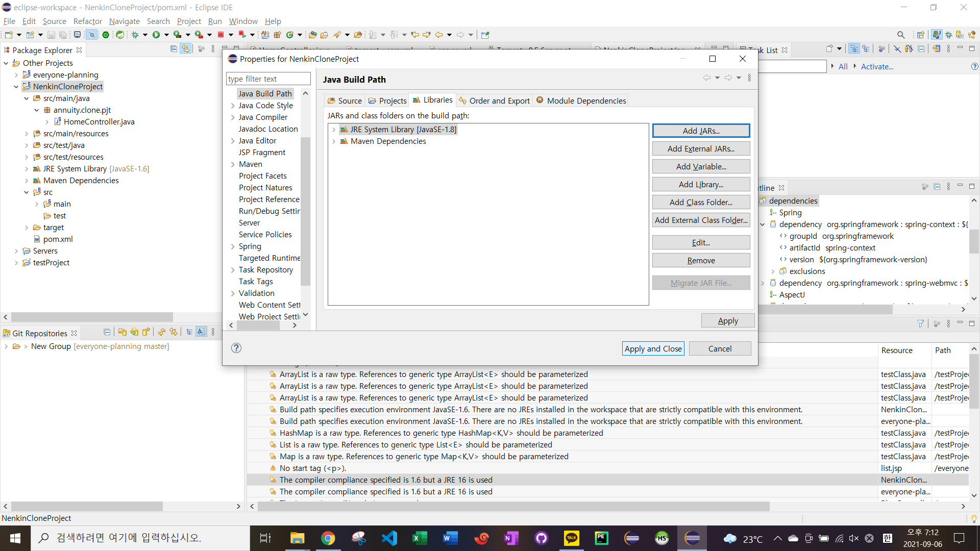The width and height of the screenshot is (980, 551).
Task: Click the Spring Boot dashboard leaf icon
Action: coord(120,35)
